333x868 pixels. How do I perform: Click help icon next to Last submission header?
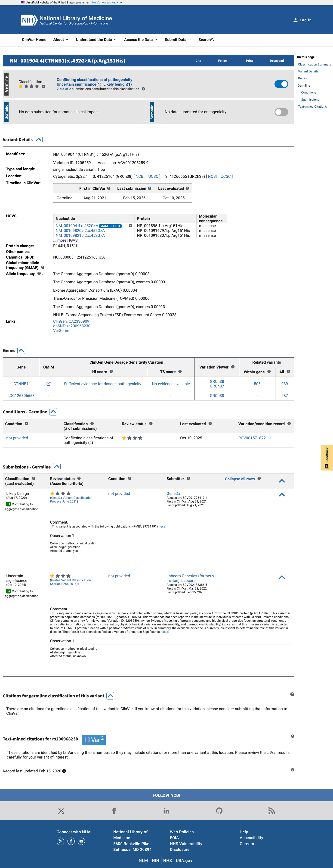[x=149, y=188]
